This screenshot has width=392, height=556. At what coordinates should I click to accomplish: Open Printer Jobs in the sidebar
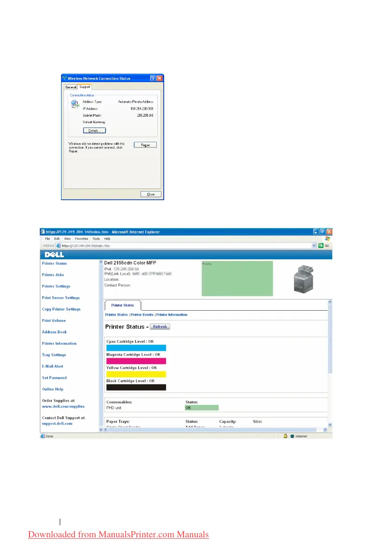click(x=53, y=275)
